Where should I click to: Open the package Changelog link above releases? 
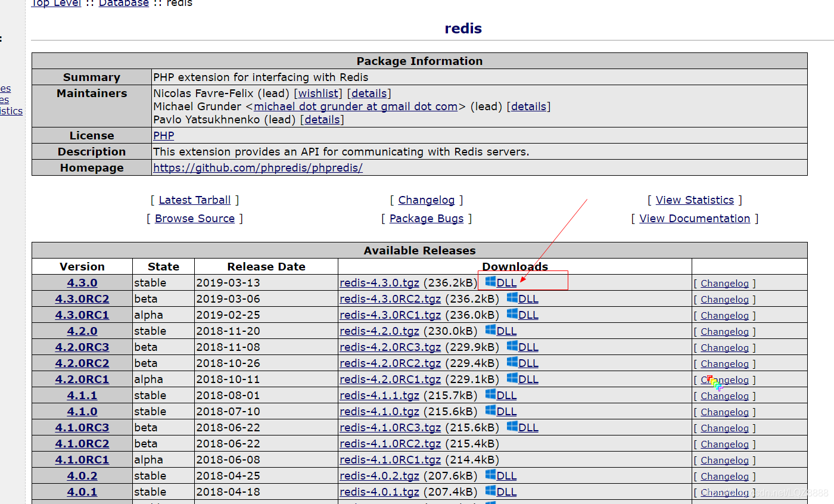click(x=427, y=200)
